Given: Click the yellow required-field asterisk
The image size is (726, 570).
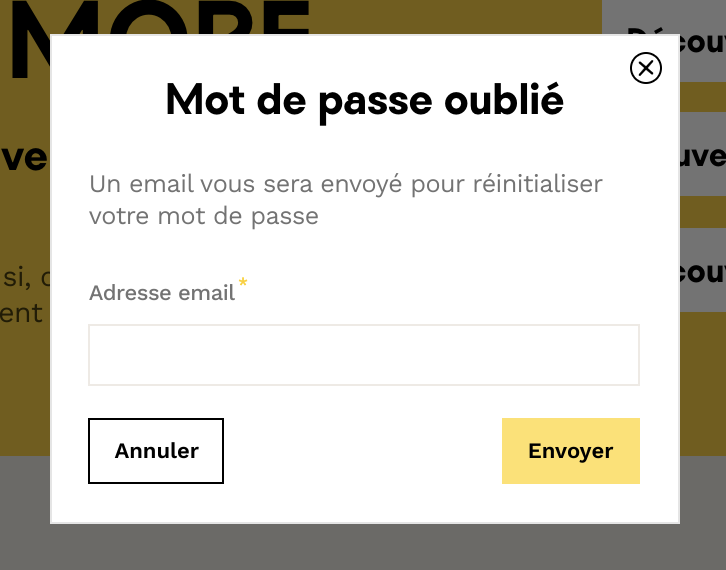Looking at the screenshot, I should tap(243, 286).
